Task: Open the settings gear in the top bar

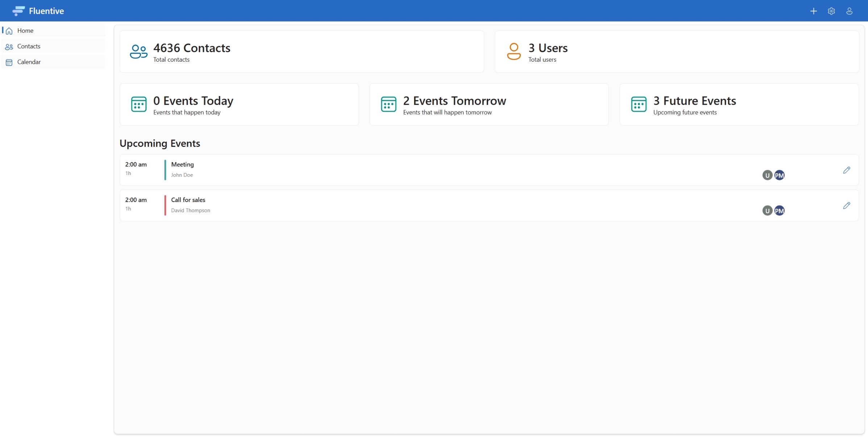Action: click(x=831, y=11)
